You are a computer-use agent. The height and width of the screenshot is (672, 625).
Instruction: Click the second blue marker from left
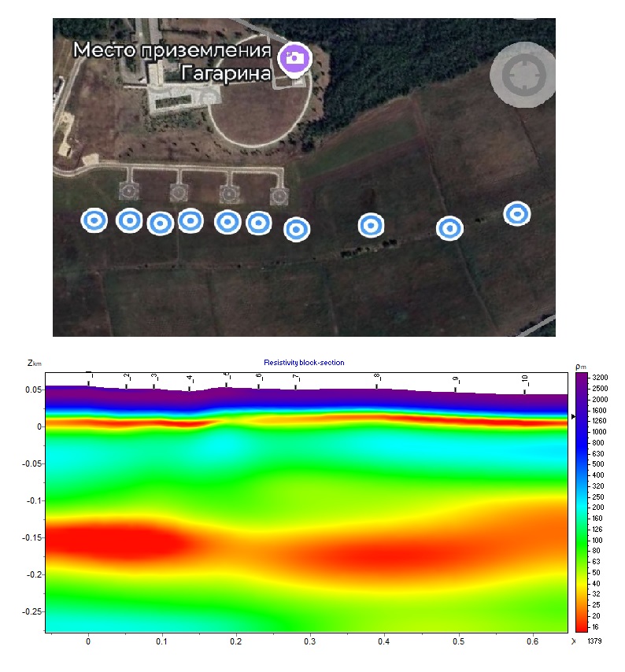pos(129,221)
